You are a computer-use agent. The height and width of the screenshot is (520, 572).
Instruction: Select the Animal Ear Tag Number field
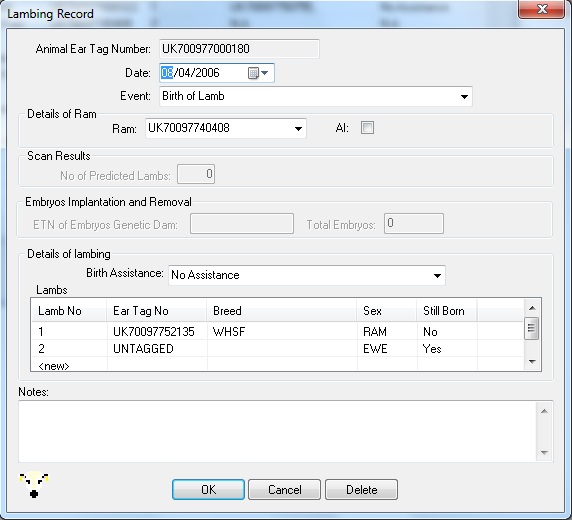tap(239, 49)
